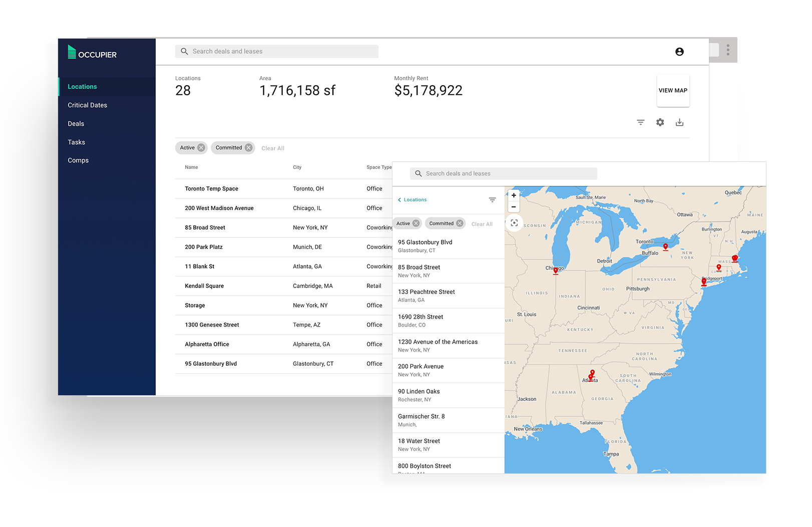
Task: Focus the top Search deals and leases field
Action: [x=277, y=52]
